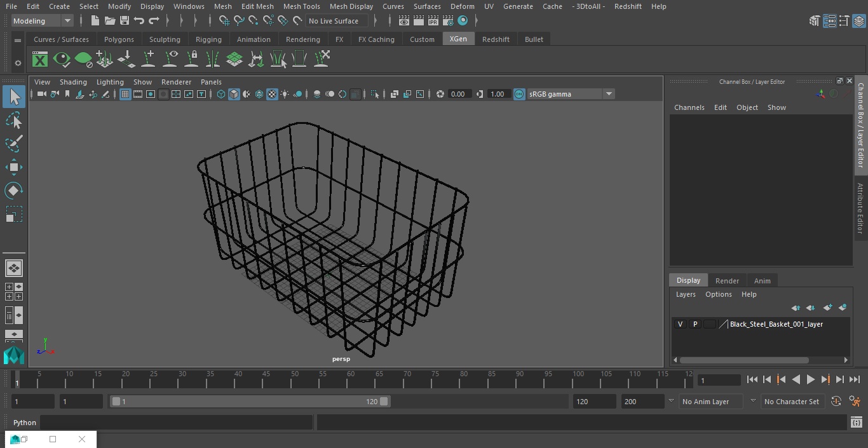Open the shelf tab hamburger menu
This screenshot has width=868, height=448.
click(18, 40)
